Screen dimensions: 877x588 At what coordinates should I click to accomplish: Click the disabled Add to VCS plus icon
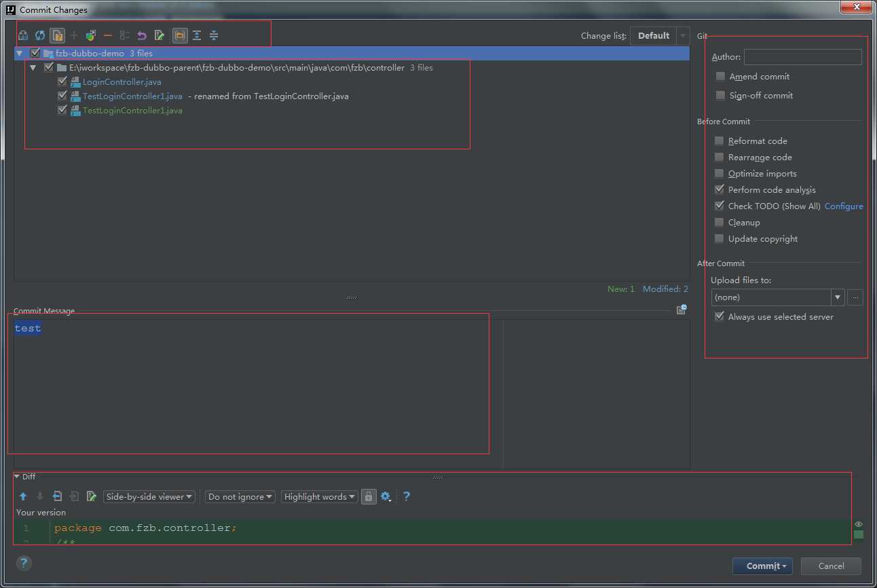[74, 35]
